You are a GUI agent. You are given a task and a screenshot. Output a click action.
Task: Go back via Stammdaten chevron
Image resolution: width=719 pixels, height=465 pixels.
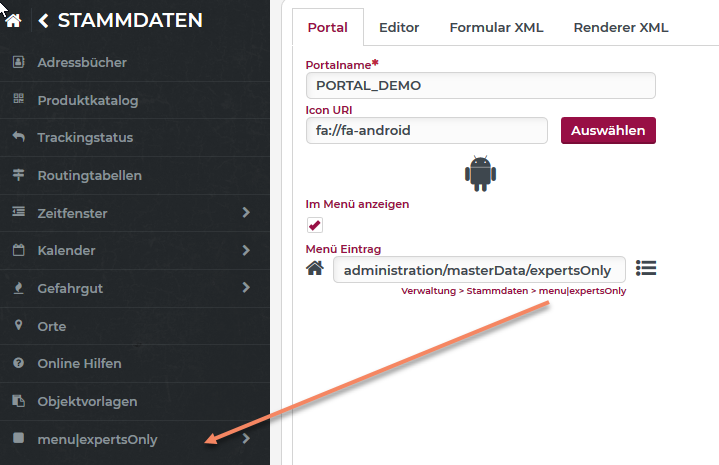[44, 21]
